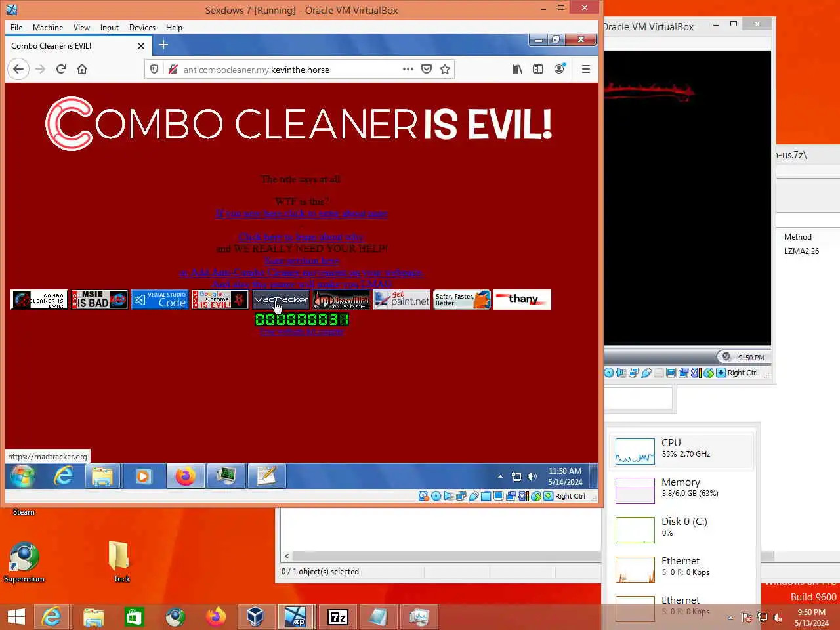Screen dimensions: 840x630
Task: Open the Devices menu
Action: 142,28
